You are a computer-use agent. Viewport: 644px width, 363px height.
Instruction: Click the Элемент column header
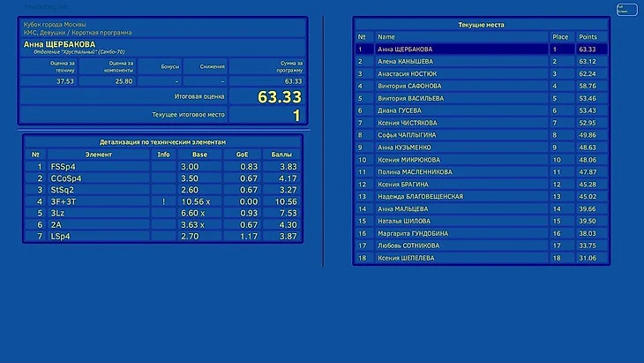(98, 155)
